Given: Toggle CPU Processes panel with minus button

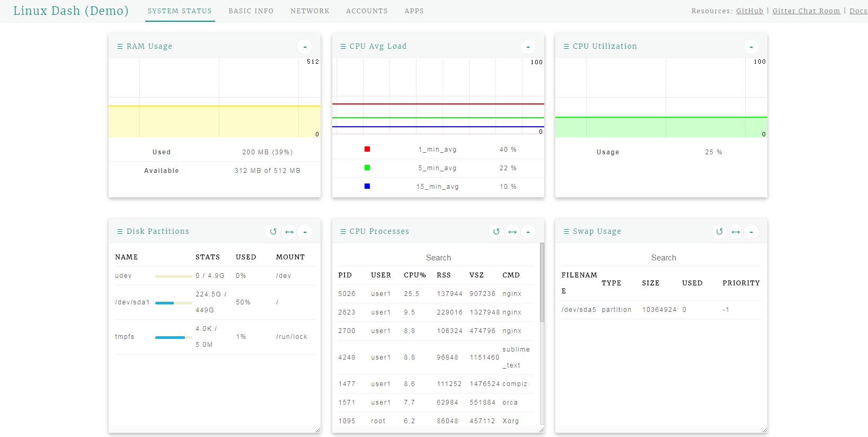Looking at the screenshot, I should (x=528, y=232).
